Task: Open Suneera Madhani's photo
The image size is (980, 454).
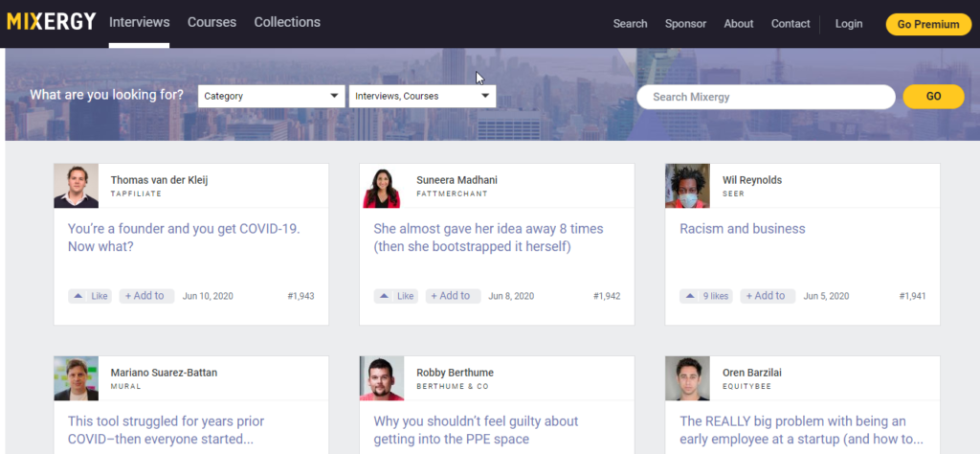Action: (382, 186)
